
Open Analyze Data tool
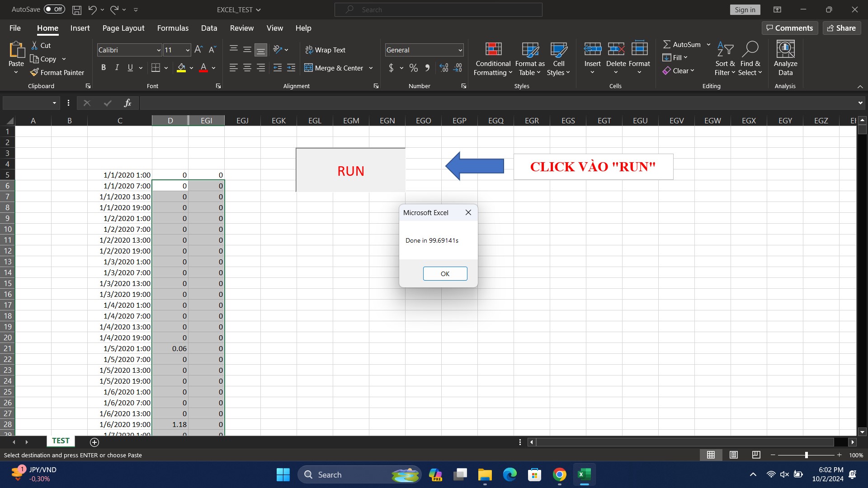click(785, 58)
